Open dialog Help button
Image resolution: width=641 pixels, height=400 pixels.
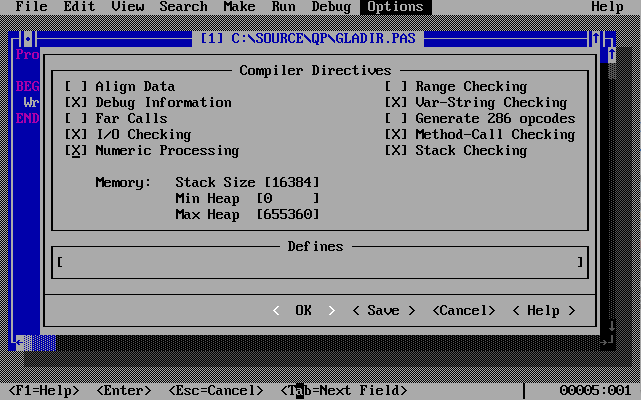pos(543,311)
